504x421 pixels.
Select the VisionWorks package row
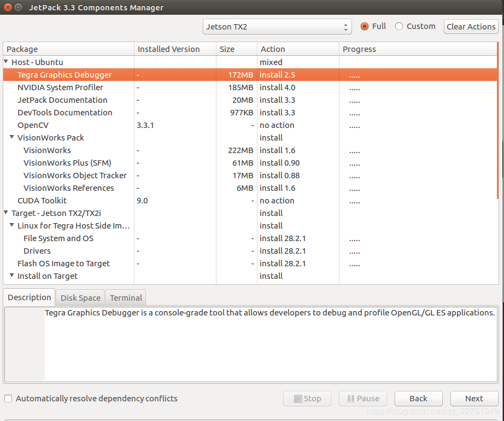[250, 150]
